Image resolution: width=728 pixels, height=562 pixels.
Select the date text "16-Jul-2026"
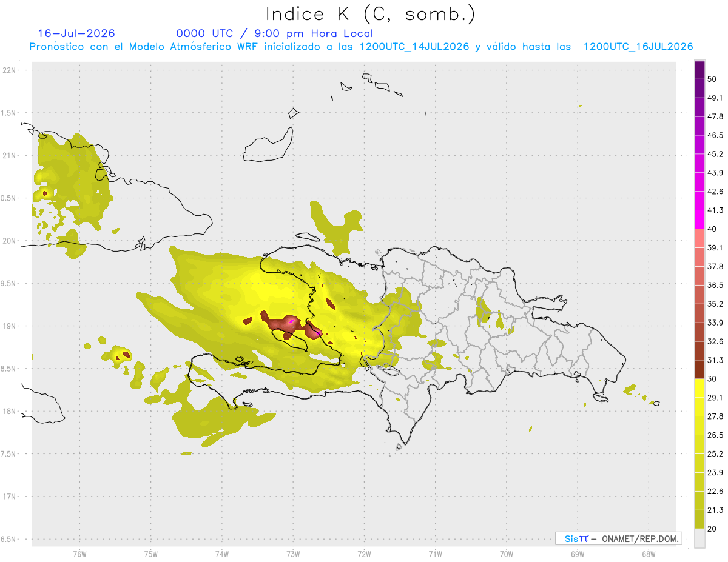76,33
